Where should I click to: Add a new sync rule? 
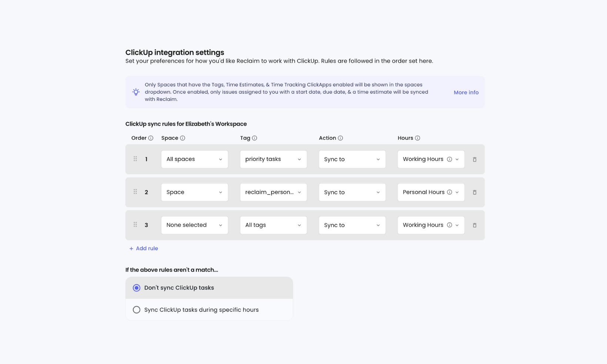click(x=144, y=249)
